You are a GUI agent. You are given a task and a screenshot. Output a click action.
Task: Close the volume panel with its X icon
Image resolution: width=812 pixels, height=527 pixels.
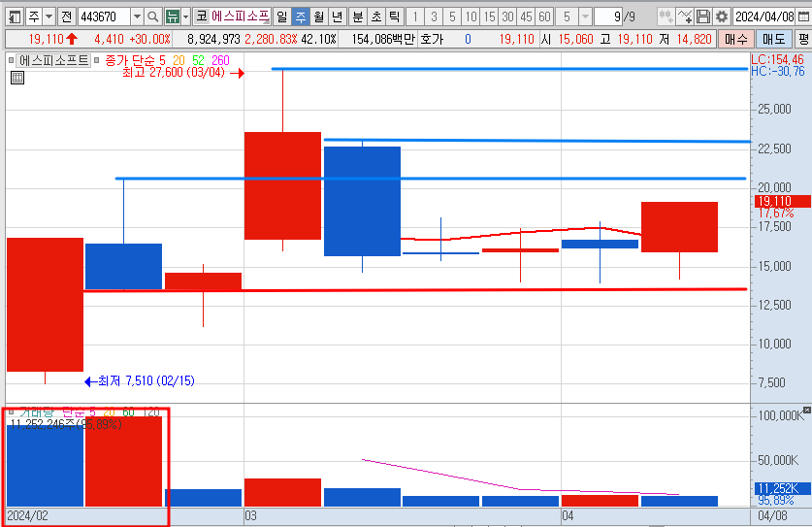[807, 410]
